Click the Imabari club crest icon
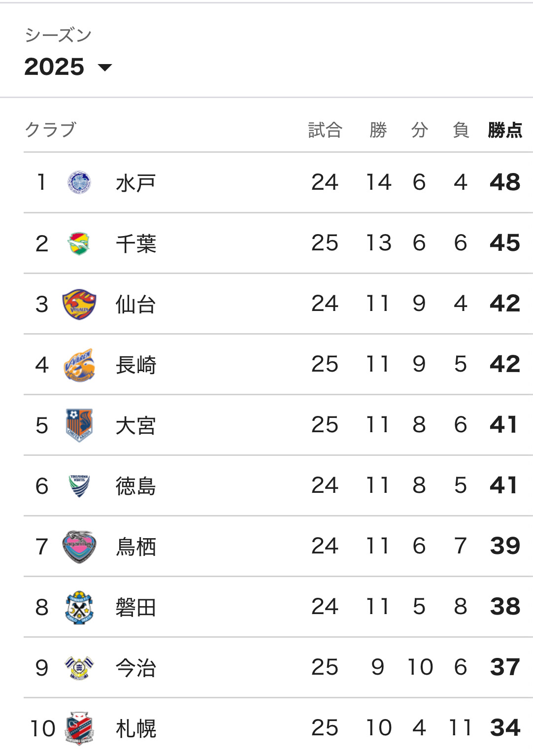This screenshot has height=756, width=533. point(79,668)
